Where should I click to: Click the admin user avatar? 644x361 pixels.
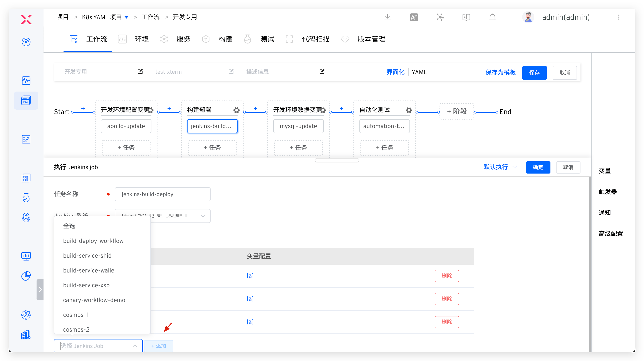coord(528,17)
